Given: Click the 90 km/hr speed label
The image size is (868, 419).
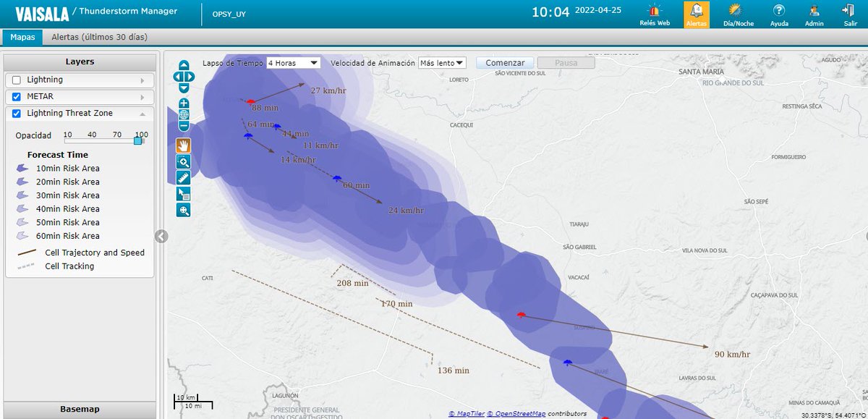Looking at the screenshot, I should [732, 355].
